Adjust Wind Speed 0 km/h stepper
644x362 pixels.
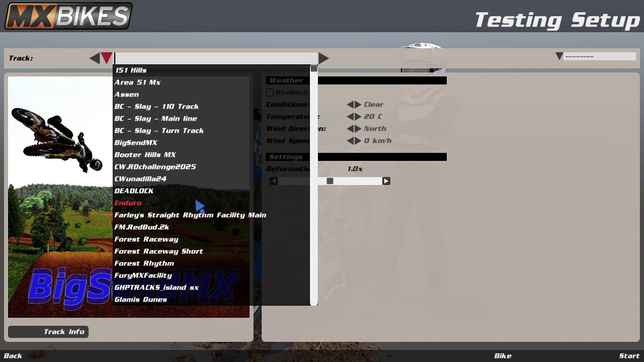pos(354,141)
